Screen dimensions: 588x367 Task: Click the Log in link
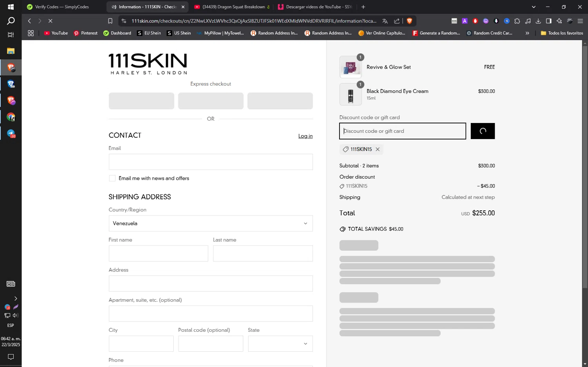coord(305,136)
